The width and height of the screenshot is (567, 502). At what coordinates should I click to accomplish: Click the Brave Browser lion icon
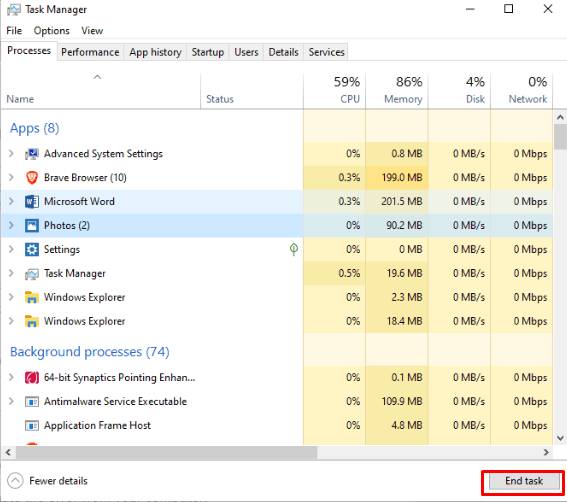(31, 178)
